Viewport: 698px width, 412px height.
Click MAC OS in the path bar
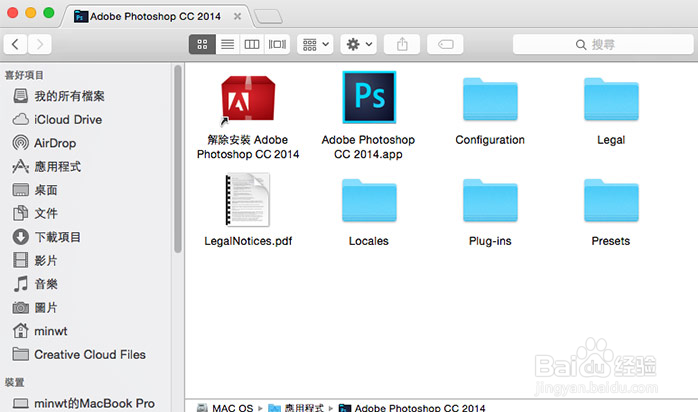pos(225,407)
